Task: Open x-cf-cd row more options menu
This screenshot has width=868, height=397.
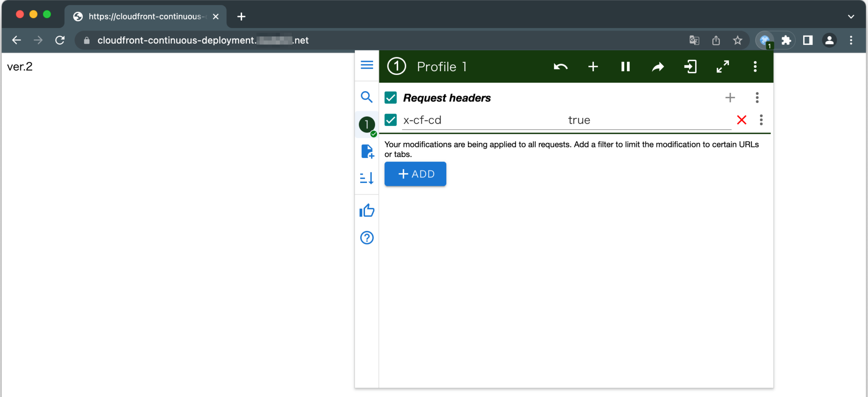Action: [761, 120]
